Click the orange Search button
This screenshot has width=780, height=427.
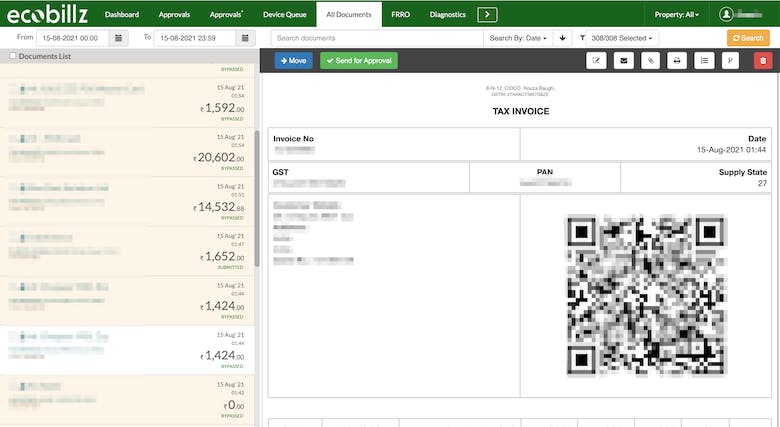point(748,38)
